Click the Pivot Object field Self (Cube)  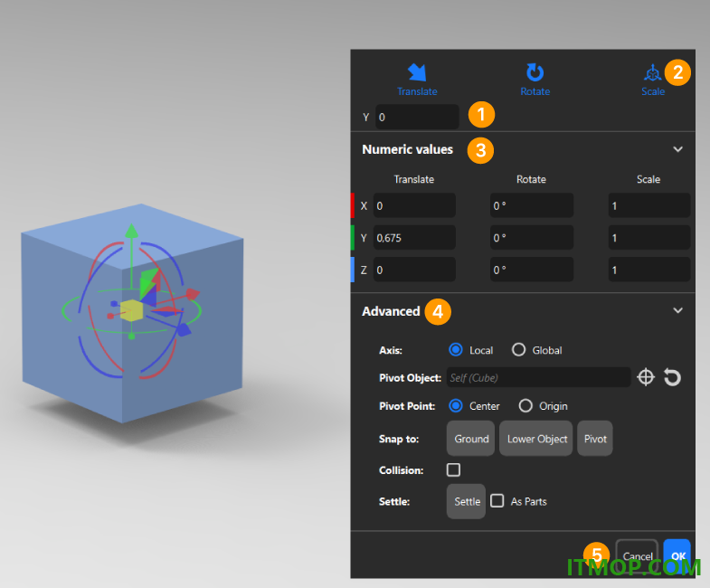[538, 377]
